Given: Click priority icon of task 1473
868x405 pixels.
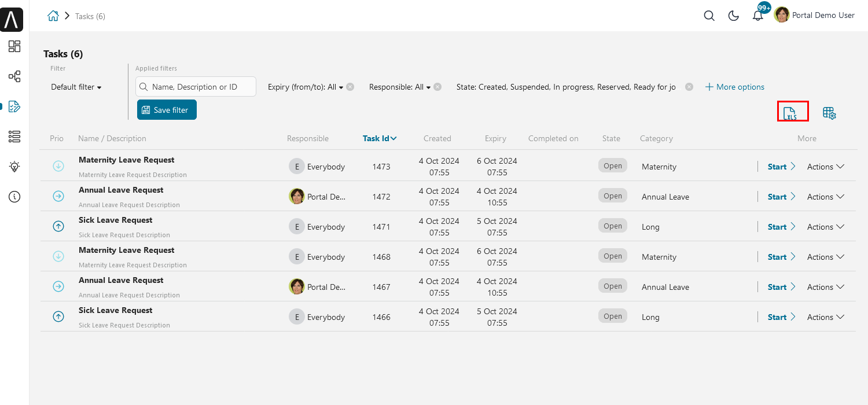Looking at the screenshot, I should coord(58,166).
